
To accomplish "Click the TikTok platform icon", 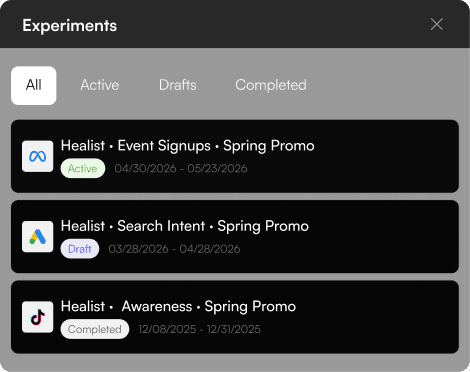I will 37,317.
